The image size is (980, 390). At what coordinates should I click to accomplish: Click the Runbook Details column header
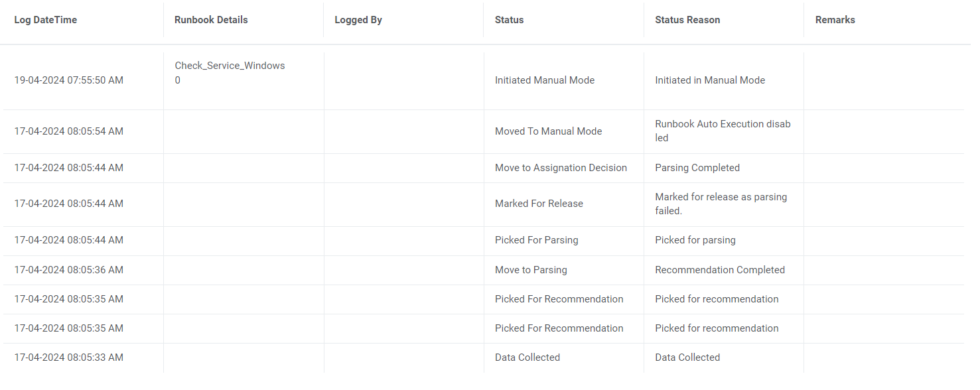[211, 20]
